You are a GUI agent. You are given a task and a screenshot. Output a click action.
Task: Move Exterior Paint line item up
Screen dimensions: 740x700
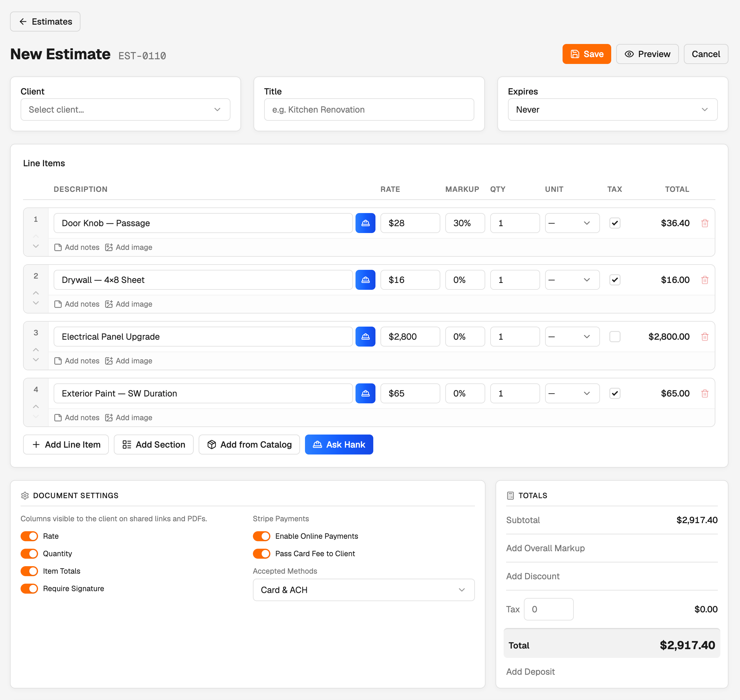[36, 406]
